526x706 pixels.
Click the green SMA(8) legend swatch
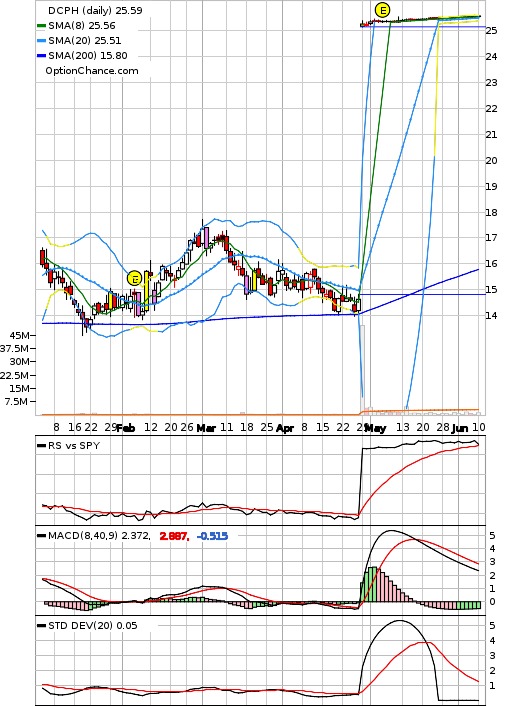[41, 26]
